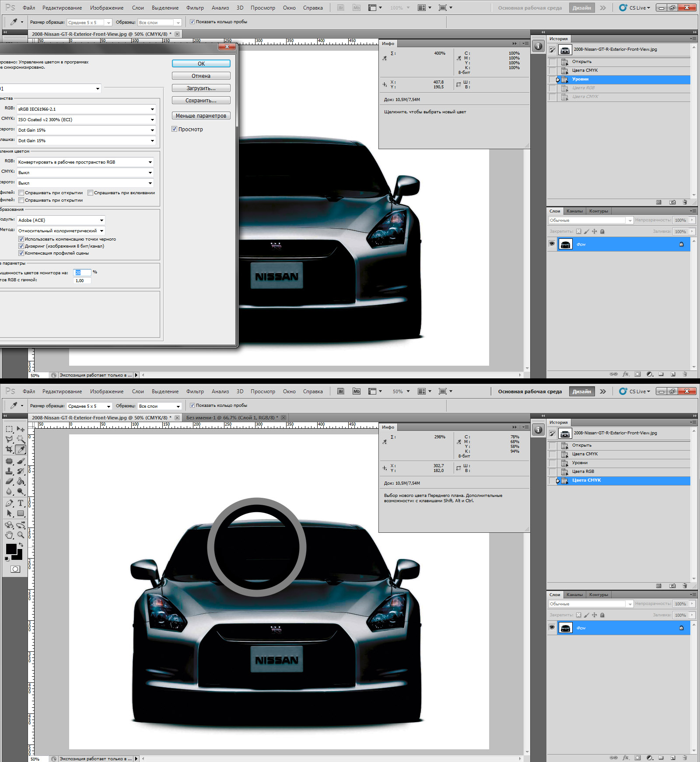Select the 3D Object Rotate tool
Screen dimensions: 700x762
pyautogui.click(x=9, y=525)
